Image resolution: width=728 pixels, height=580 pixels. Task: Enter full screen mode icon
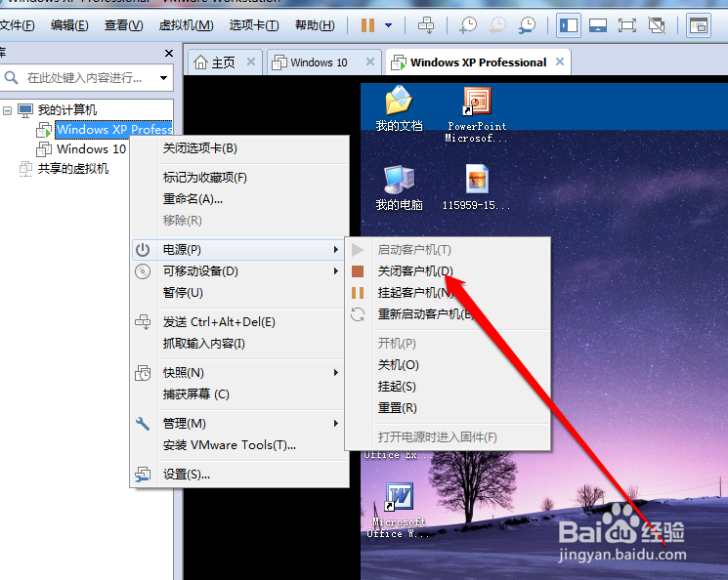click(x=626, y=25)
